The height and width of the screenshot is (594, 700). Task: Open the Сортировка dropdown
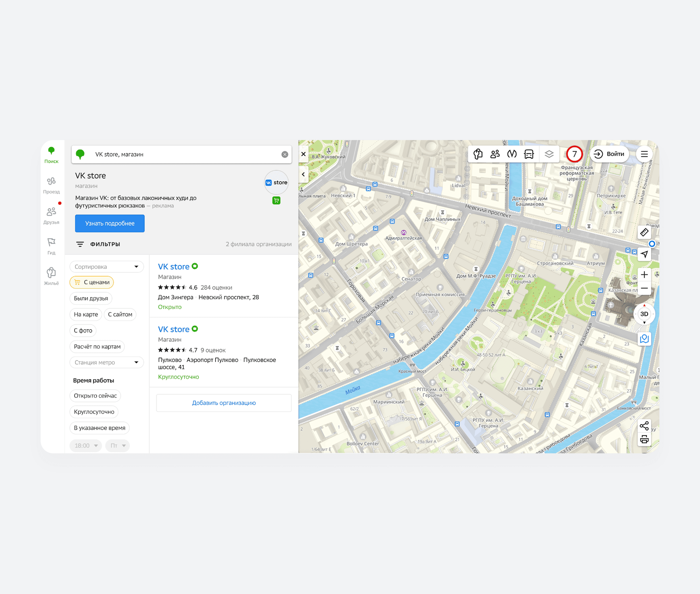106,267
